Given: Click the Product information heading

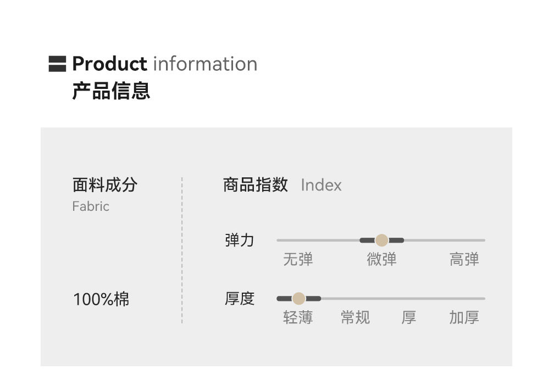Looking at the screenshot, I should tap(164, 64).
